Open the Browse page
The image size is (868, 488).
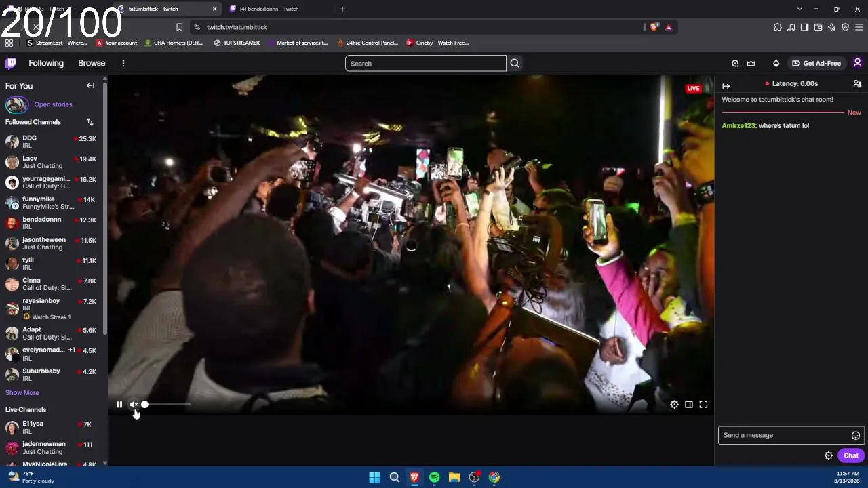(x=92, y=63)
